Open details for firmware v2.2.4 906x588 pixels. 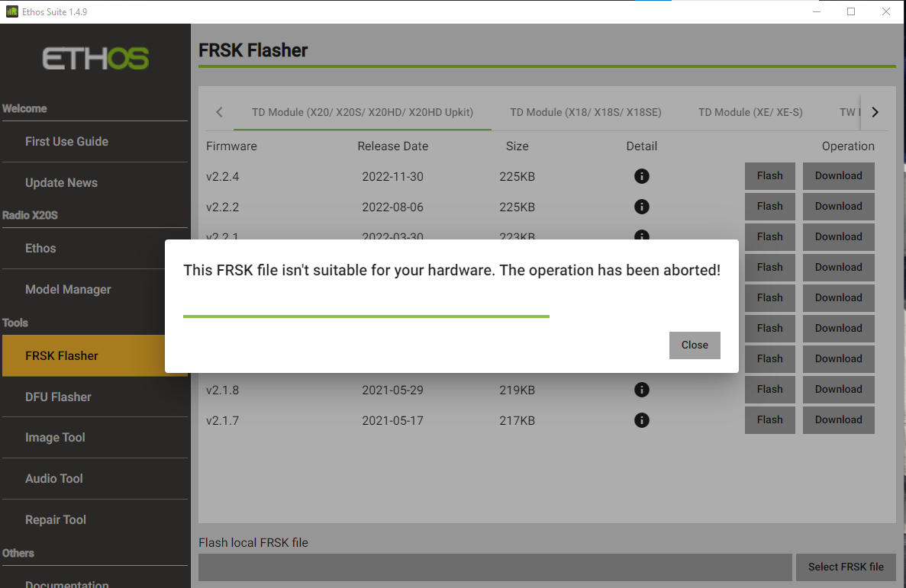click(641, 176)
